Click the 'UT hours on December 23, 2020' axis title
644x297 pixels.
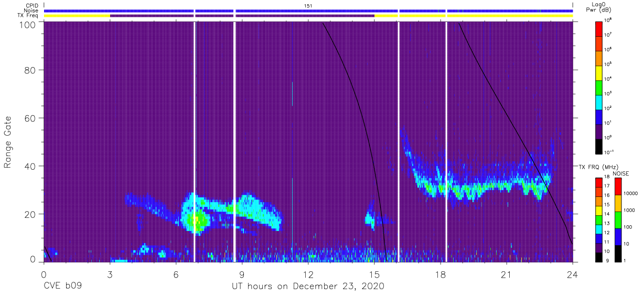click(x=308, y=287)
